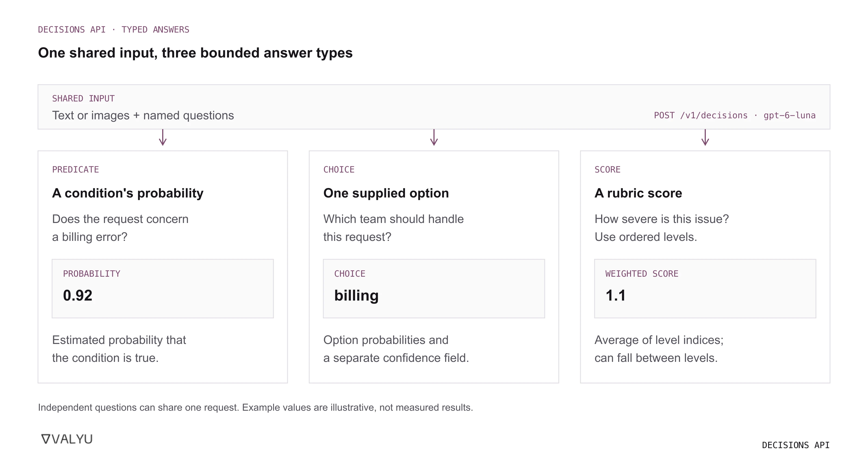Click 'Text or images + named questions'

point(143,115)
